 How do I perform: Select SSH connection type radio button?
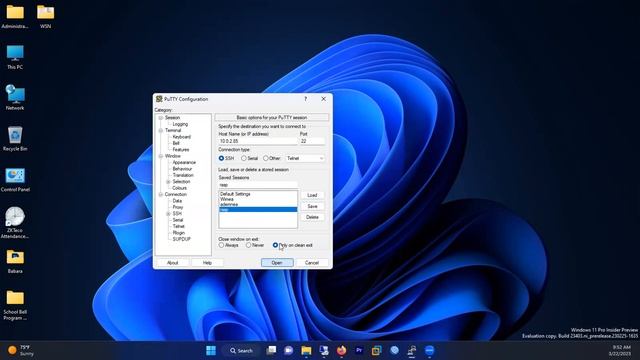coord(221,158)
